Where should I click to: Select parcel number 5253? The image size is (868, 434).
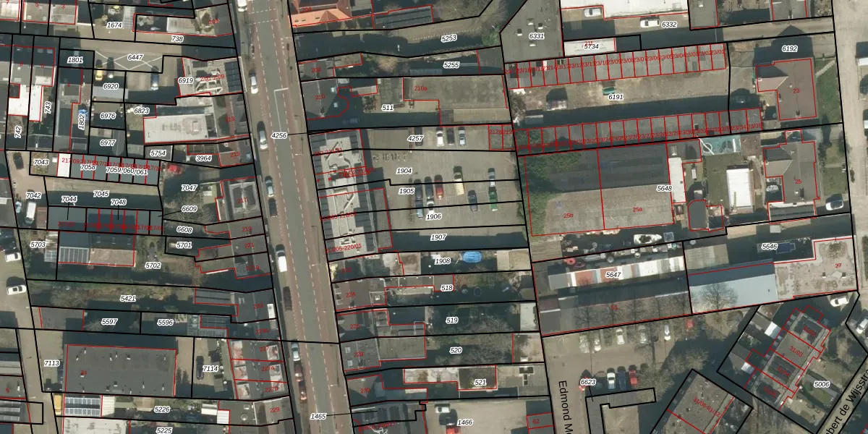[449, 38]
